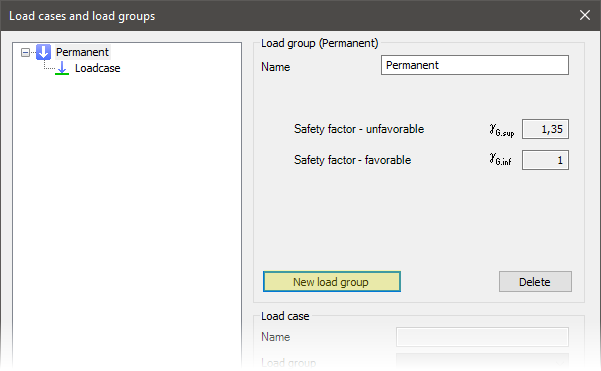The height and width of the screenshot is (371, 601).
Task: Select the Permanent item in the tree
Action: (x=82, y=52)
